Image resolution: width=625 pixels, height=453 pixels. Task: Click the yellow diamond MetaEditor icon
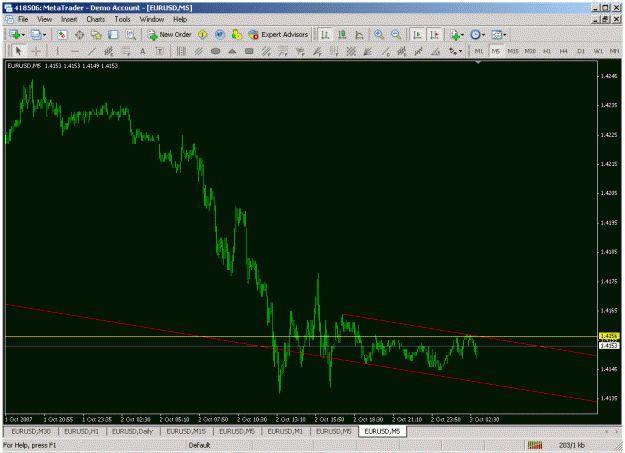pos(202,35)
